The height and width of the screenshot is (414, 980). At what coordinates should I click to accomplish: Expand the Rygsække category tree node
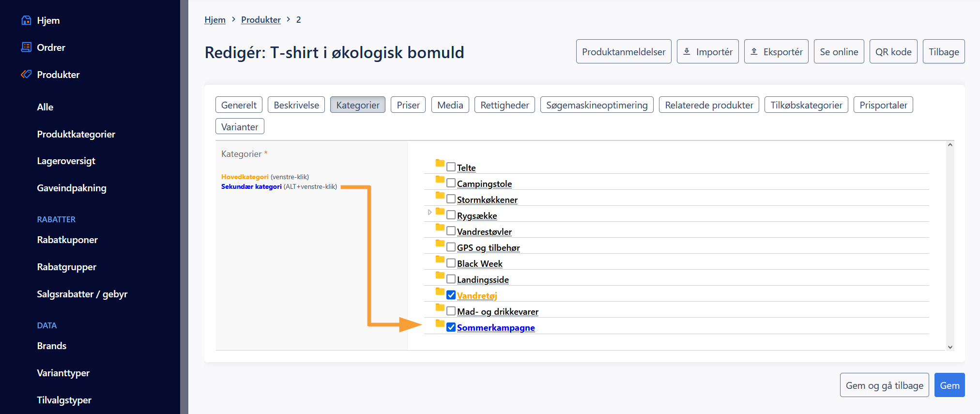(429, 212)
